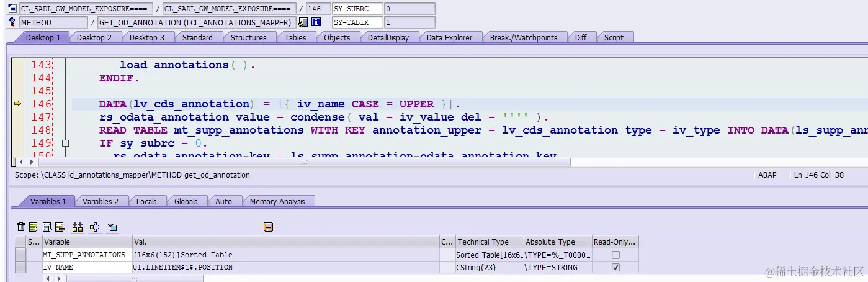
Task: Click the middle list icon between green list and red-bar icons
Action: (x=47, y=227)
